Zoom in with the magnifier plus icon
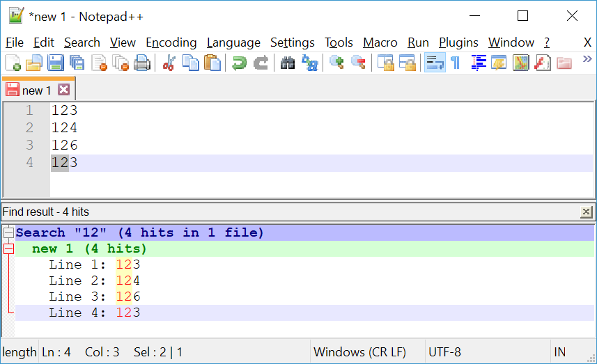This screenshot has height=364, width=597. click(x=336, y=63)
